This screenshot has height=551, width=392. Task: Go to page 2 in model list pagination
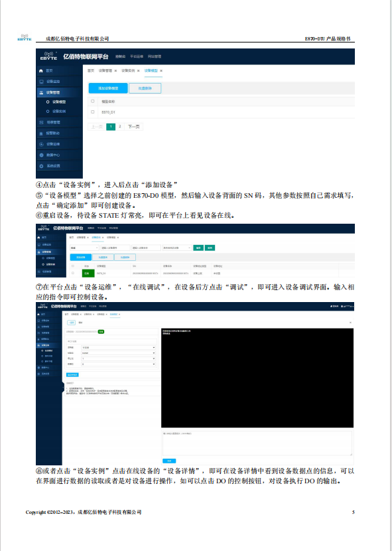120,127
